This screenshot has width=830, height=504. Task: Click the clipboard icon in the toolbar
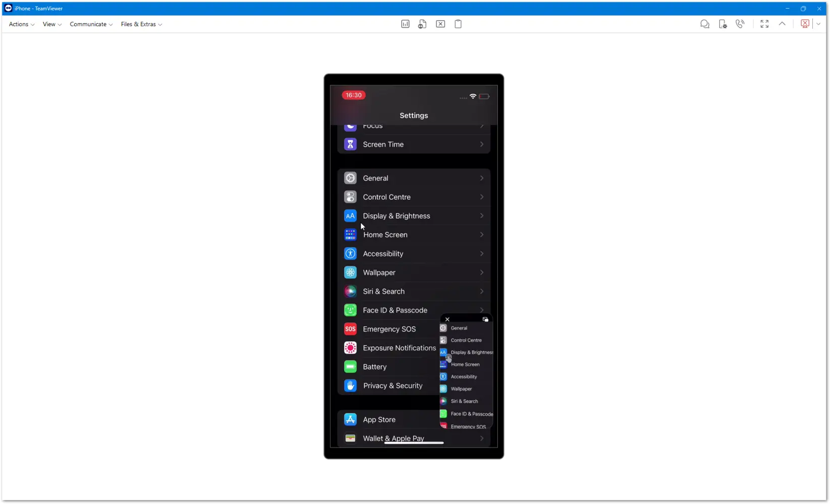point(458,24)
